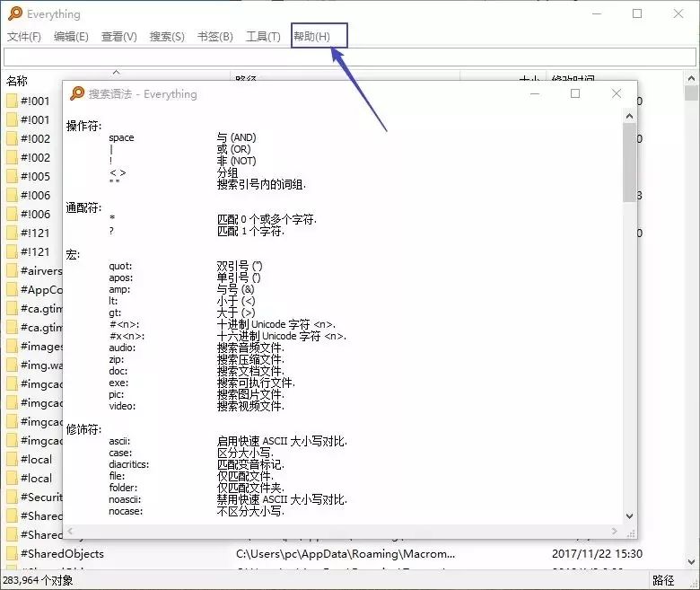The image size is (700, 590).
Task: Click the 搜索引号内的词组 description
Action: [x=261, y=184]
